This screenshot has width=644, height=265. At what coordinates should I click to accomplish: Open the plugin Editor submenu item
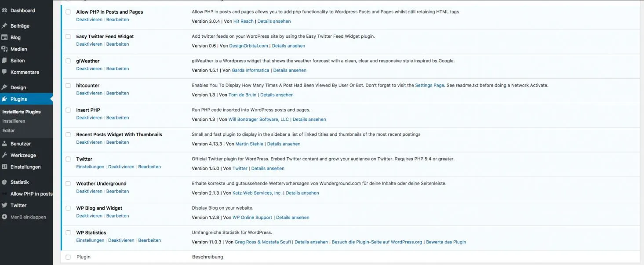(x=8, y=131)
